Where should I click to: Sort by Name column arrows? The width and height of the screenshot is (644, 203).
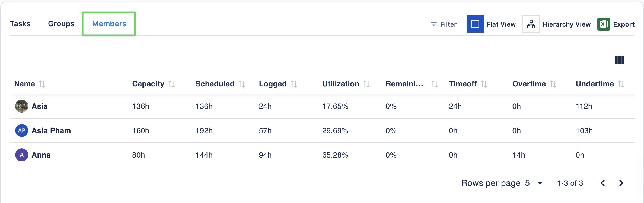pos(42,84)
